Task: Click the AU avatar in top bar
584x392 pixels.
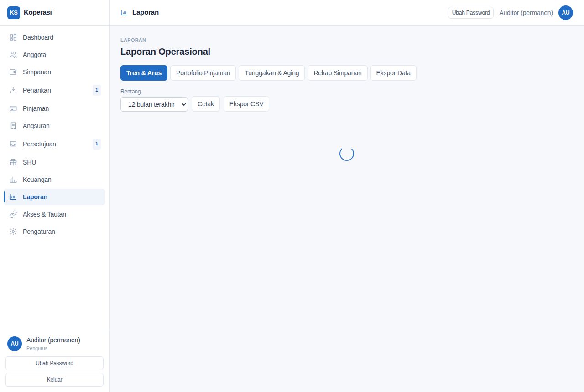Action: [566, 13]
